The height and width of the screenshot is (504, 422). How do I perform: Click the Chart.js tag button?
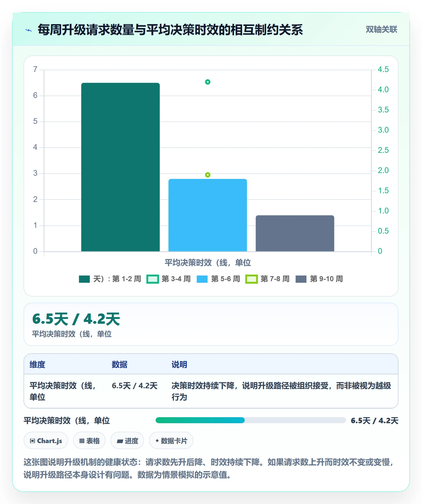[46, 441]
